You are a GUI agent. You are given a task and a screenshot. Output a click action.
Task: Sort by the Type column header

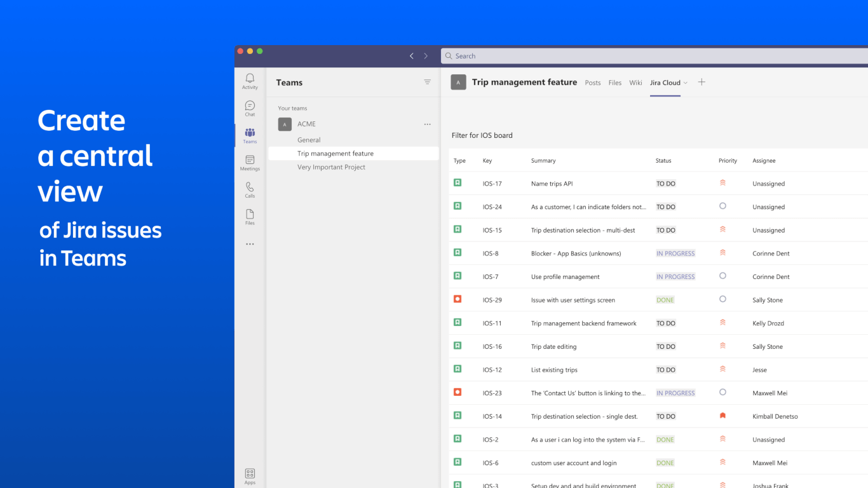tap(459, 161)
